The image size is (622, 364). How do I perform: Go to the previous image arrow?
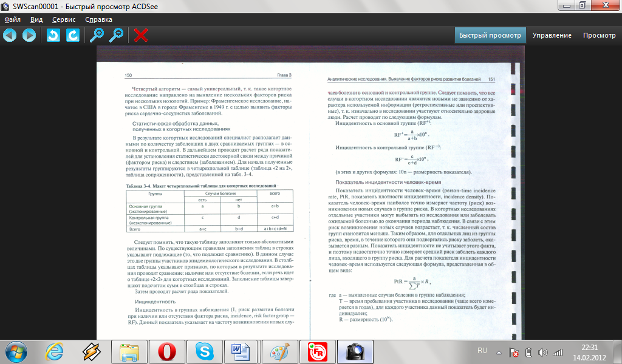pyautogui.click(x=10, y=35)
